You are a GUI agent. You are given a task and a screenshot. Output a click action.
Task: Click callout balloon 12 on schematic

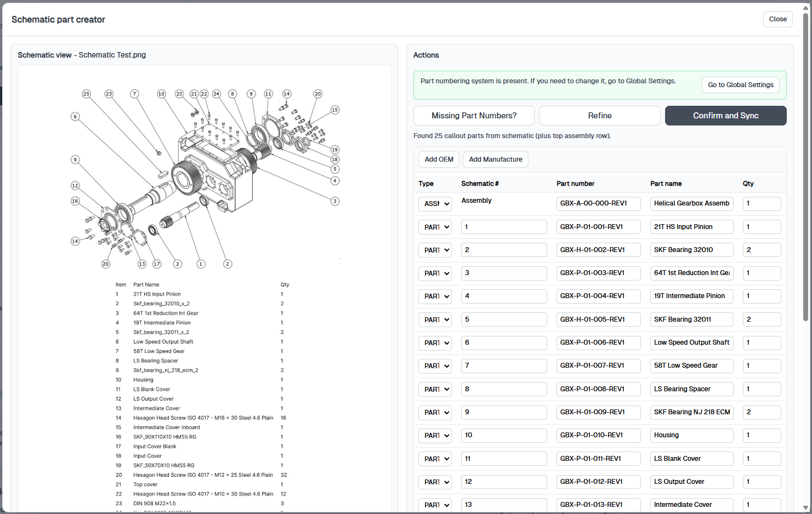pyautogui.click(x=75, y=186)
